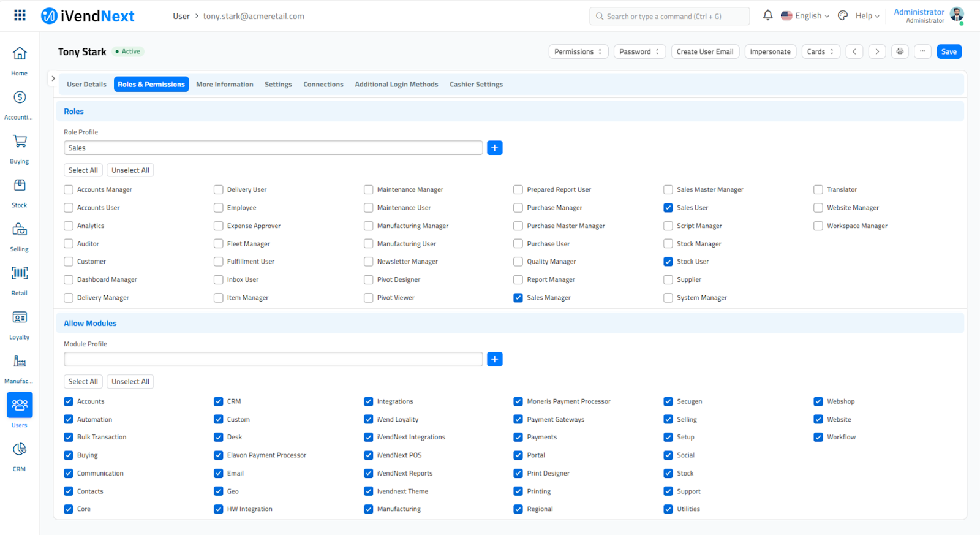Disable the Webshop module checkbox
The height and width of the screenshot is (535, 980).
[818, 401]
